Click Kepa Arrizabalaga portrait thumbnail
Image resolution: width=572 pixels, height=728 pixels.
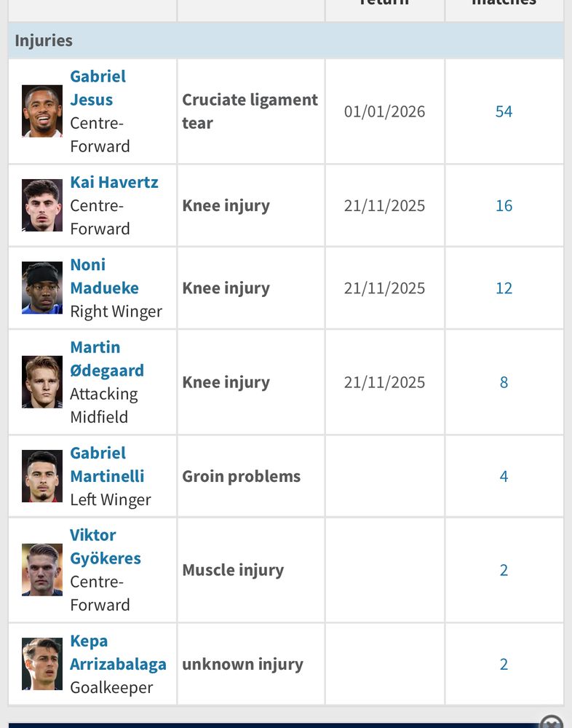point(42,664)
